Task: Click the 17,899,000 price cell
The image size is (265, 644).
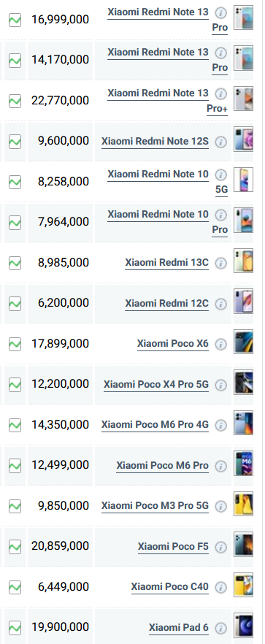Action: coord(60,344)
